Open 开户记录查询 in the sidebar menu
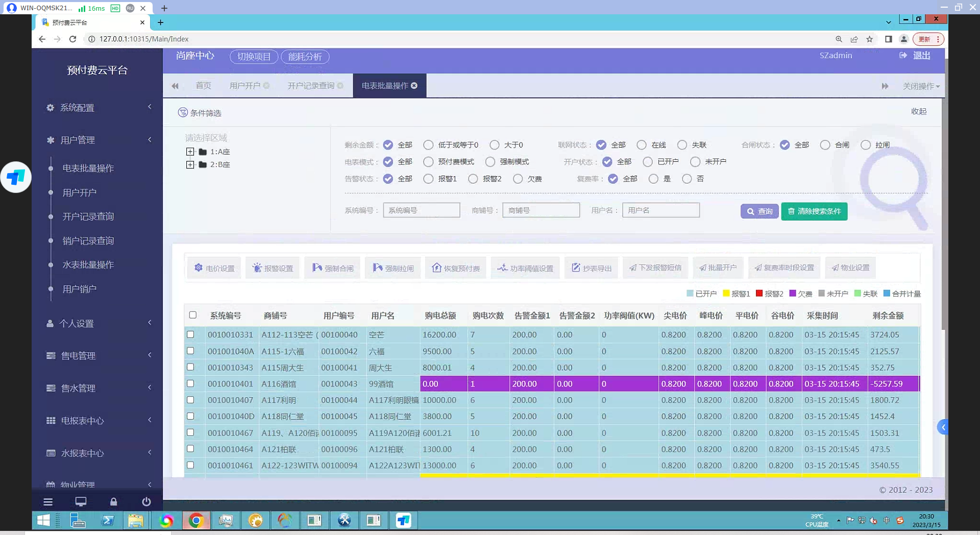980x535 pixels. tap(88, 216)
